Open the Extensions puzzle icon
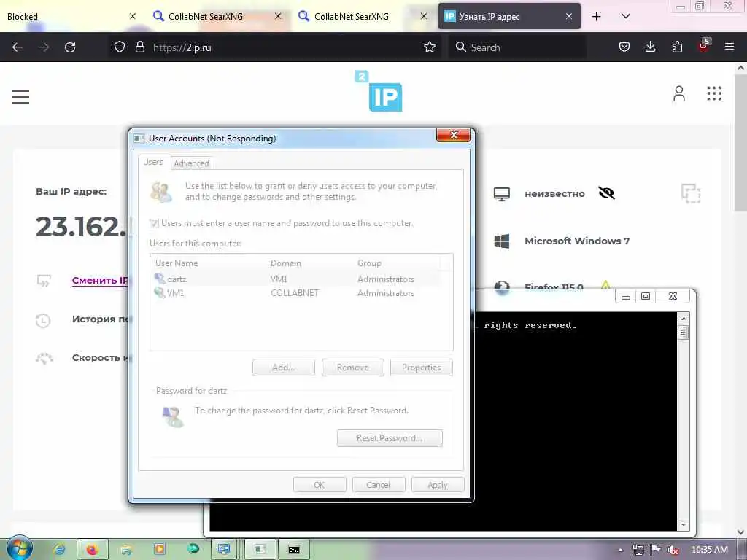The width and height of the screenshot is (747, 560). (677, 47)
